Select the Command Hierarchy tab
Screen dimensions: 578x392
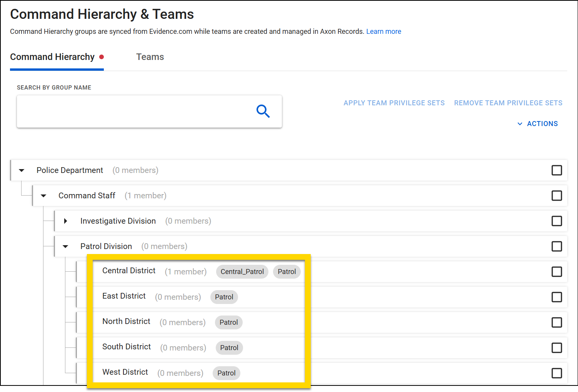pos(53,57)
